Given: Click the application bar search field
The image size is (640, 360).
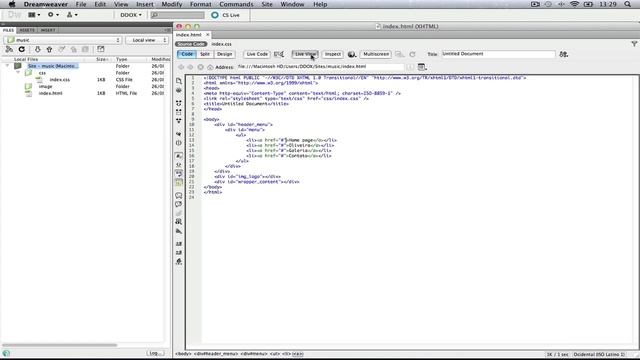Looking at the screenshot, I should 177,15.
